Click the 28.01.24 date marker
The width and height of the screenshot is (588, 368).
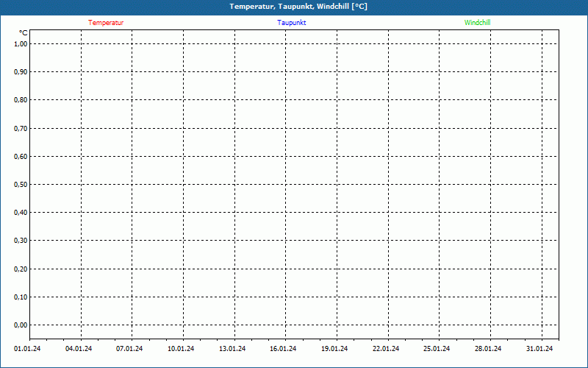coord(488,349)
